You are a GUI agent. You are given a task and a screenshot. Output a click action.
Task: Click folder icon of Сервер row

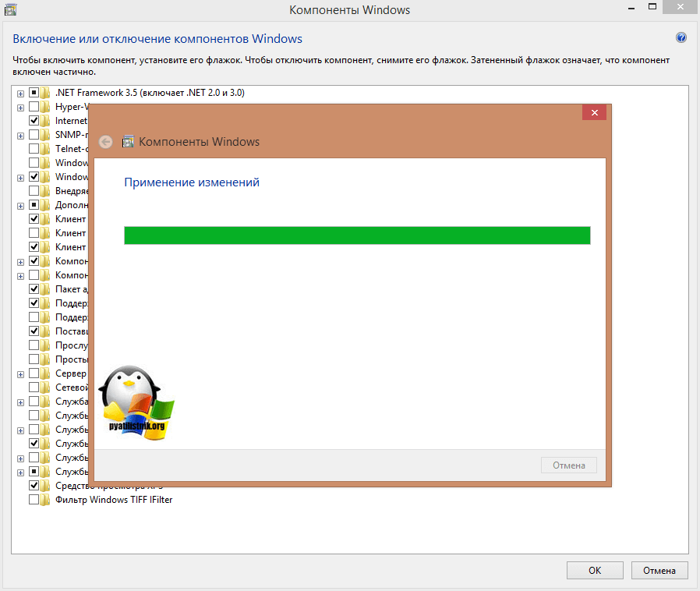pyautogui.click(x=44, y=373)
